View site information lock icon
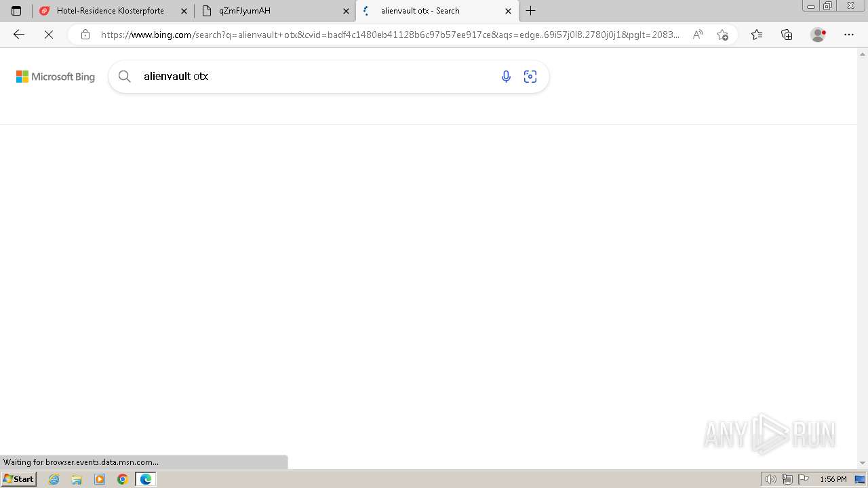Image resolution: width=868 pixels, height=488 pixels. click(x=85, y=35)
